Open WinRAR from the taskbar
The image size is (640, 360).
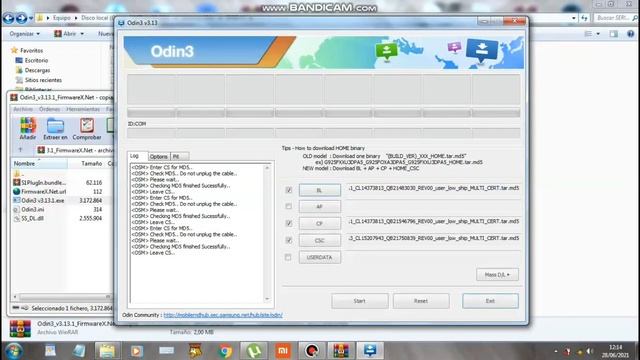341,351
